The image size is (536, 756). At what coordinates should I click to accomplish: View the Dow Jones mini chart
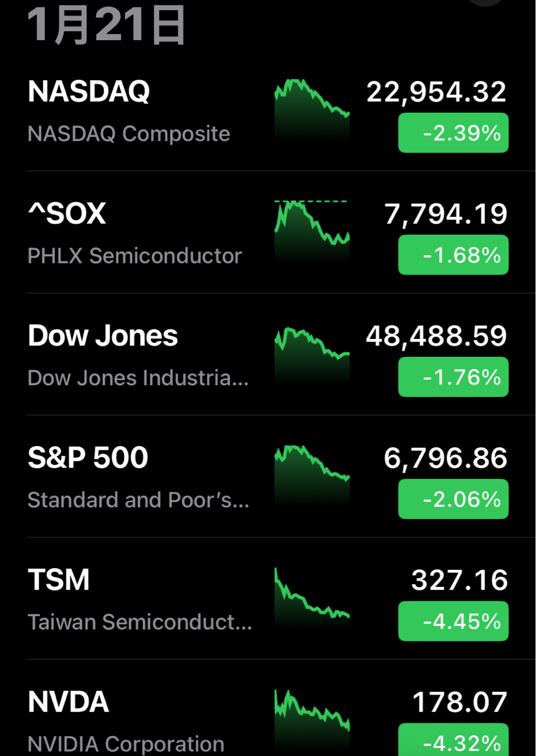(312, 353)
